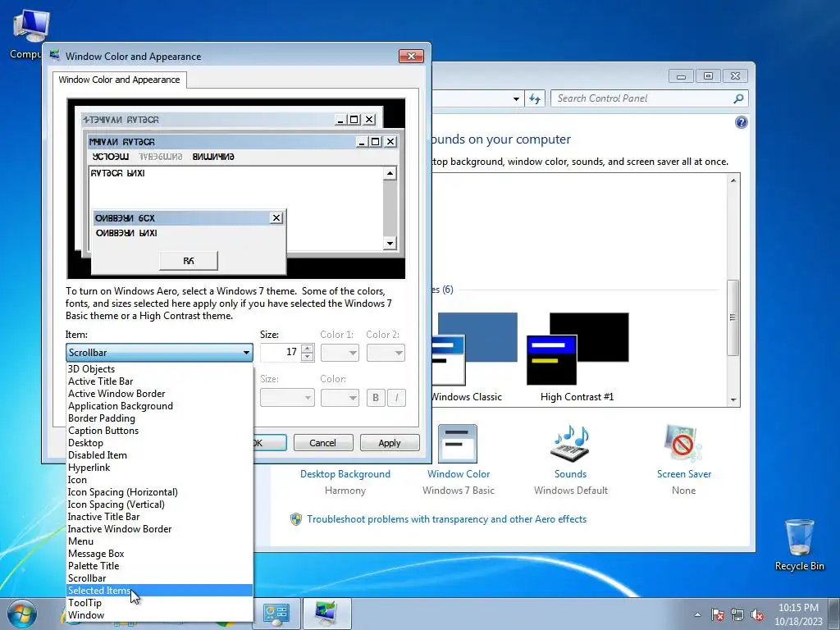This screenshot has width=840, height=630.
Task: Open the Recycle Bin desktop icon
Action: [x=799, y=544]
